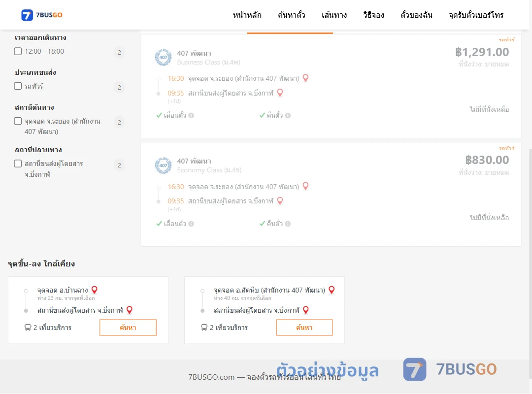Open destination map pin in the บ้านฉาง card
The image size is (532, 394).
point(129,310)
